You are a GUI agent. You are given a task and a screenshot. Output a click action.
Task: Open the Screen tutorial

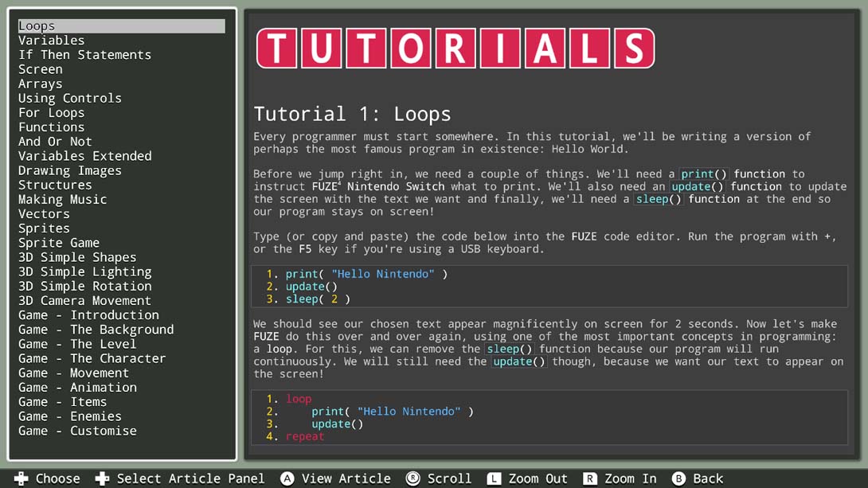41,69
